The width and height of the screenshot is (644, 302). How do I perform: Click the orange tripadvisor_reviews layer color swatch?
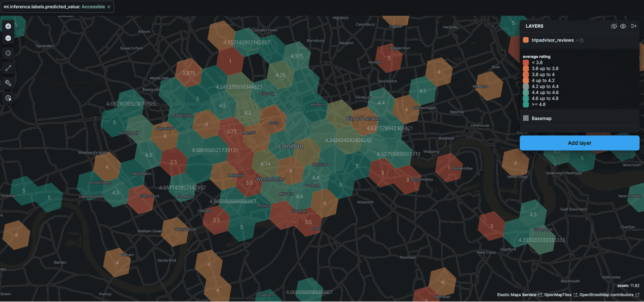click(526, 40)
